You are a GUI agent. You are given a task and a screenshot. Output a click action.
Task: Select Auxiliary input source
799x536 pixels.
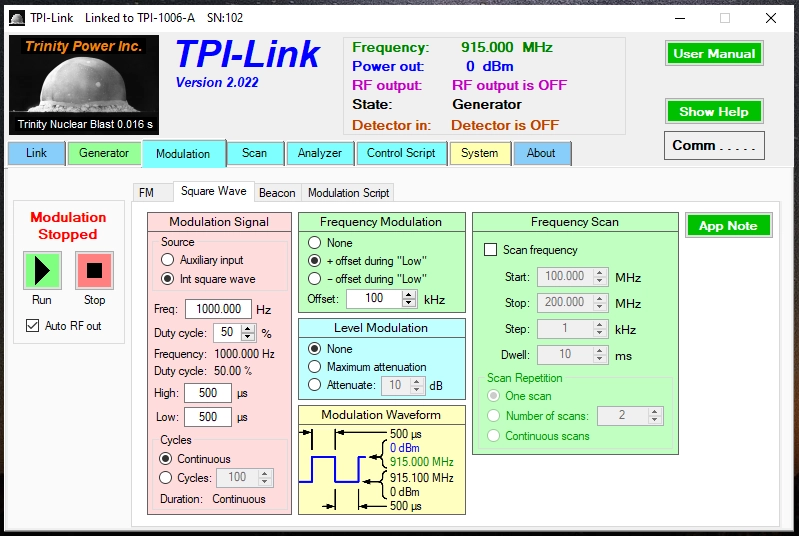[x=167, y=260]
